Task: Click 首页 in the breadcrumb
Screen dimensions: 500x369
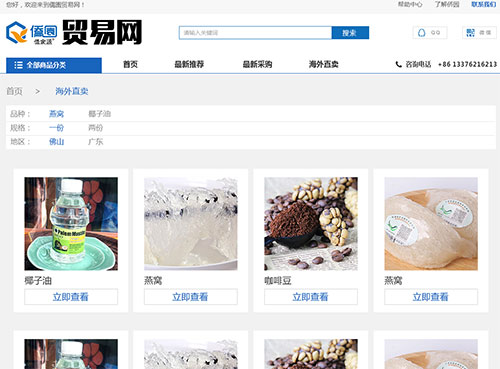Action: (x=14, y=91)
